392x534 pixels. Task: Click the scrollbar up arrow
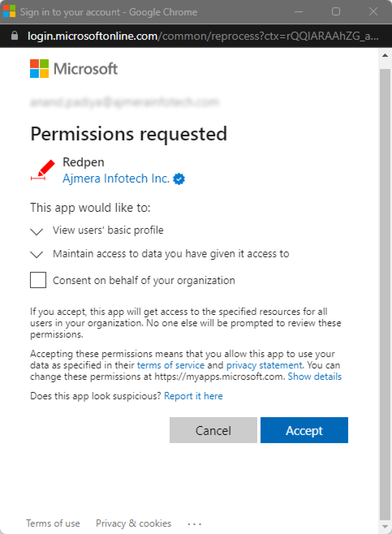pyautogui.click(x=385, y=55)
